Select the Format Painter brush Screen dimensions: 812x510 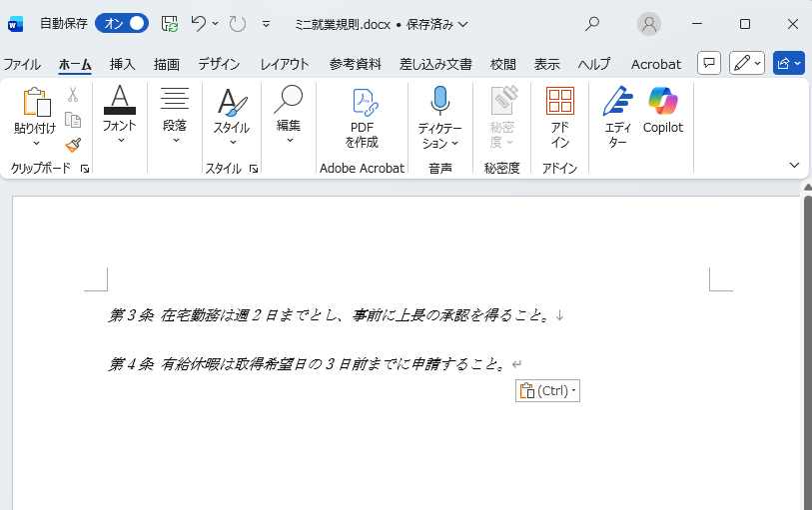tap(73, 145)
